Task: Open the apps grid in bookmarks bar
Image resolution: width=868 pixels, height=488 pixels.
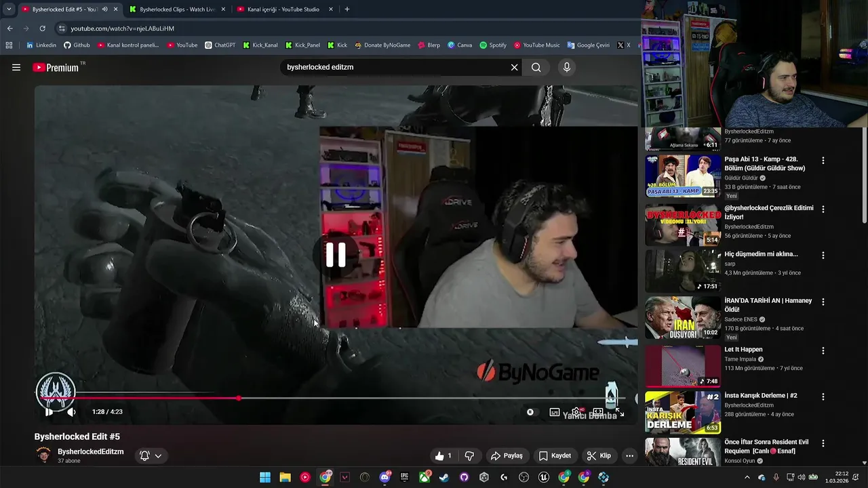Action: (x=9, y=45)
